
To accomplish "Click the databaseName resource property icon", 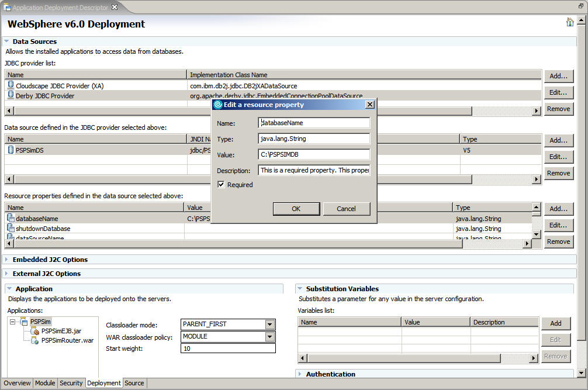I will (x=11, y=218).
